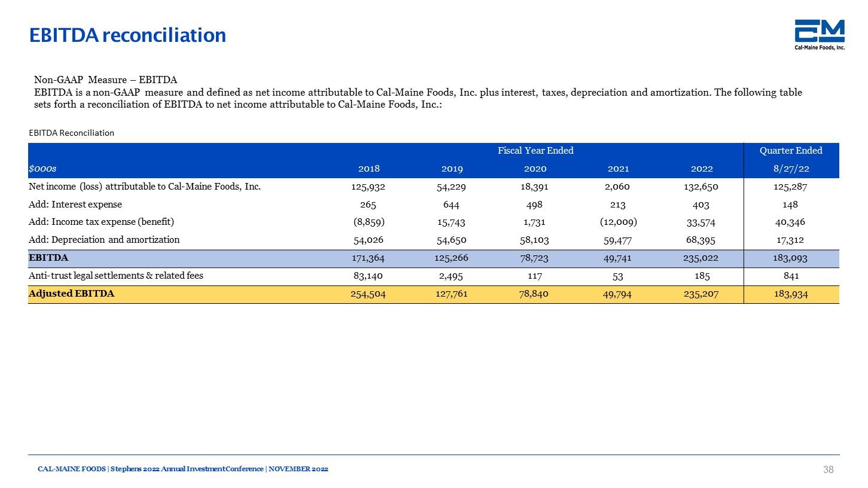
Task: Click depreciation value 54,650
Action: [452, 240]
